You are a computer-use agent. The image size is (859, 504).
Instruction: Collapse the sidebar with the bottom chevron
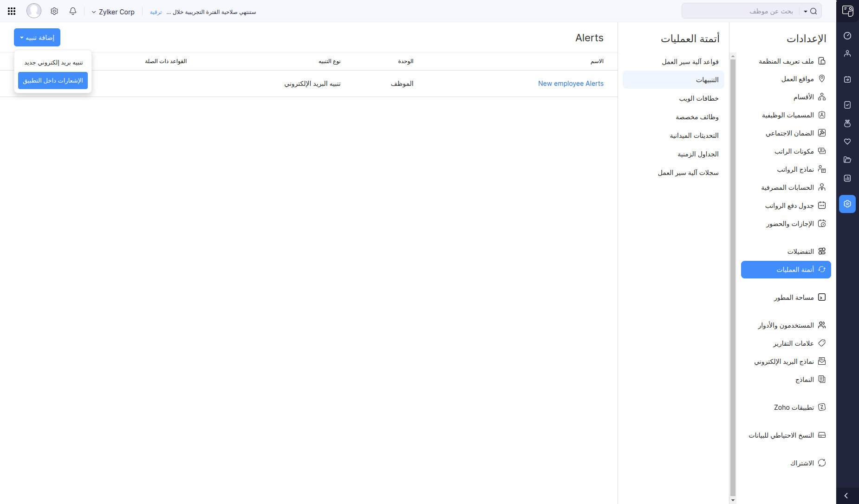pyautogui.click(x=846, y=496)
